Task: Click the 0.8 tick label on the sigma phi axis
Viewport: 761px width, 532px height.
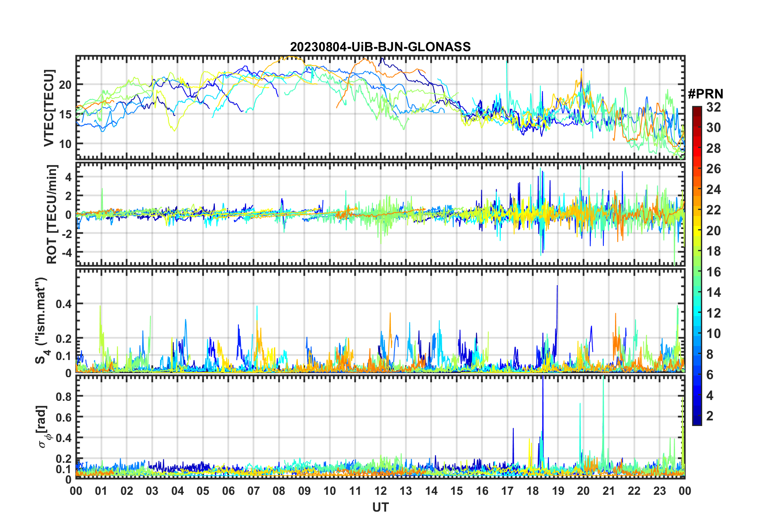Action: [x=64, y=396]
